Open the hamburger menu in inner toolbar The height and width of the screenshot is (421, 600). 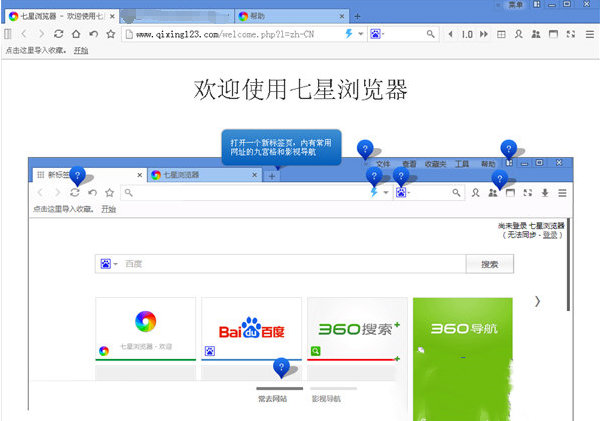[x=562, y=192]
